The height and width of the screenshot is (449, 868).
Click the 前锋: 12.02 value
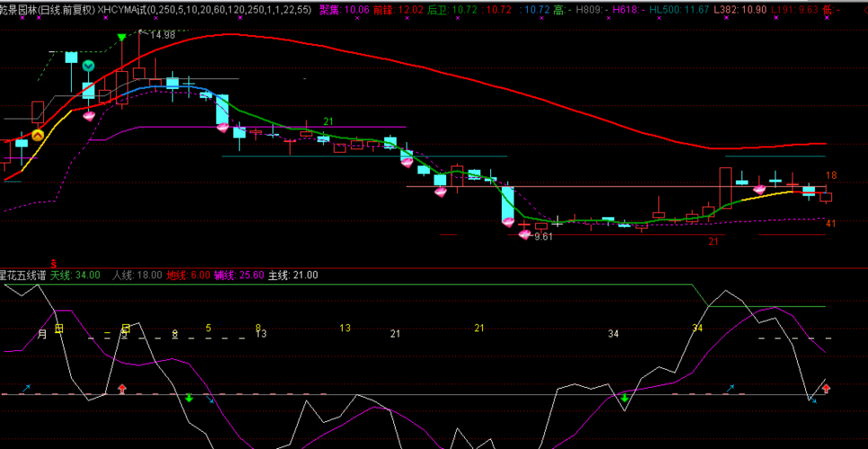pyautogui.click(x=398, y=9)
